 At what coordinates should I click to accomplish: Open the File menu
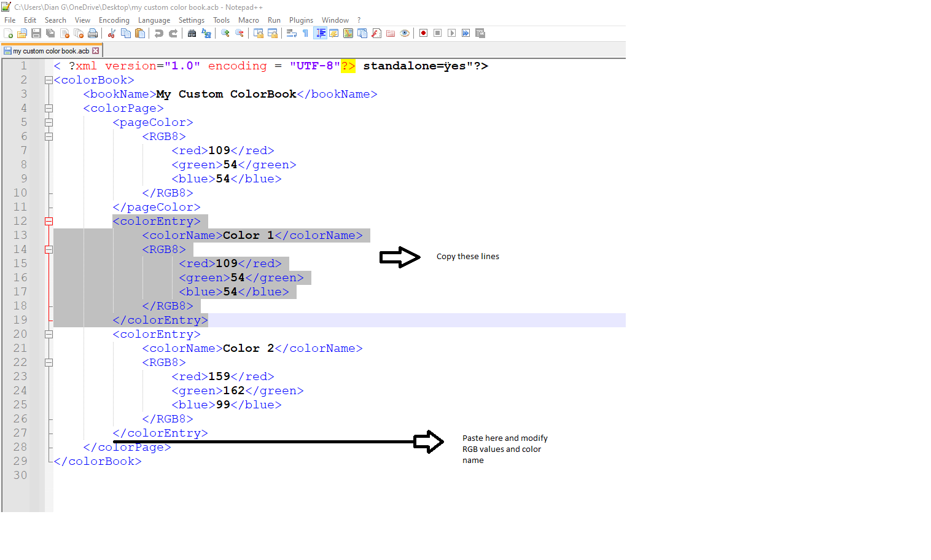10,20
